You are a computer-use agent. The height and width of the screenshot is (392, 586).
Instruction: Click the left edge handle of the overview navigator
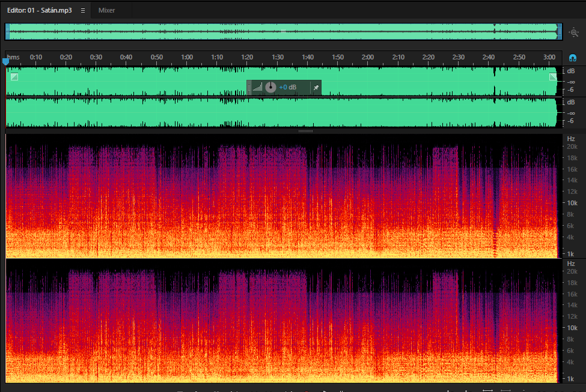click(x=7, y=32)
